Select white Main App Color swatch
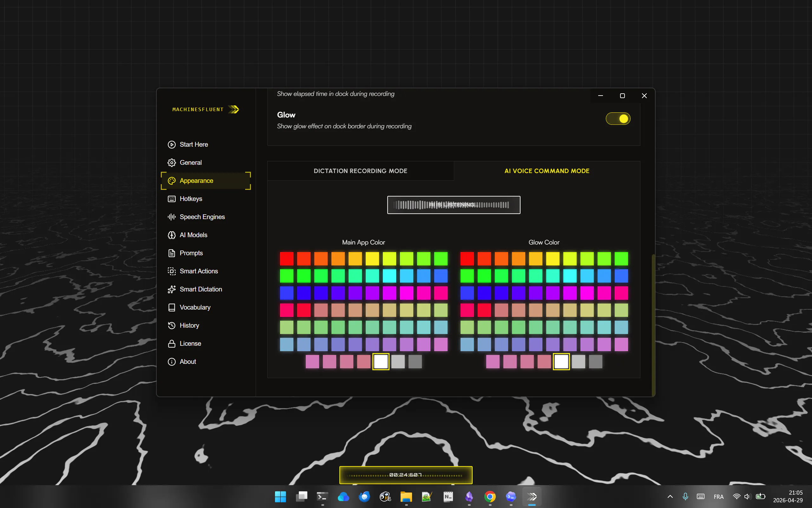The image size is (812, 508). (381, 362)
